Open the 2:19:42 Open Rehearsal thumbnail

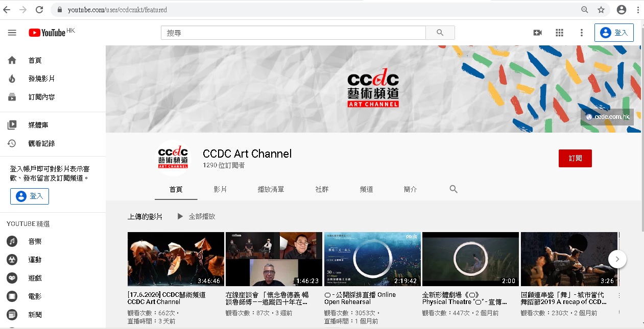point(372,259)
